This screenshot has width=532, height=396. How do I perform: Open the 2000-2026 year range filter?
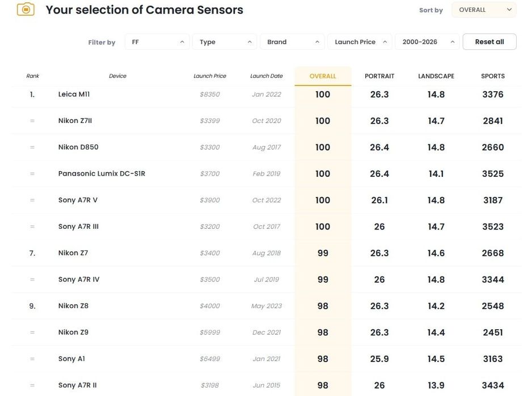point(427,42)
